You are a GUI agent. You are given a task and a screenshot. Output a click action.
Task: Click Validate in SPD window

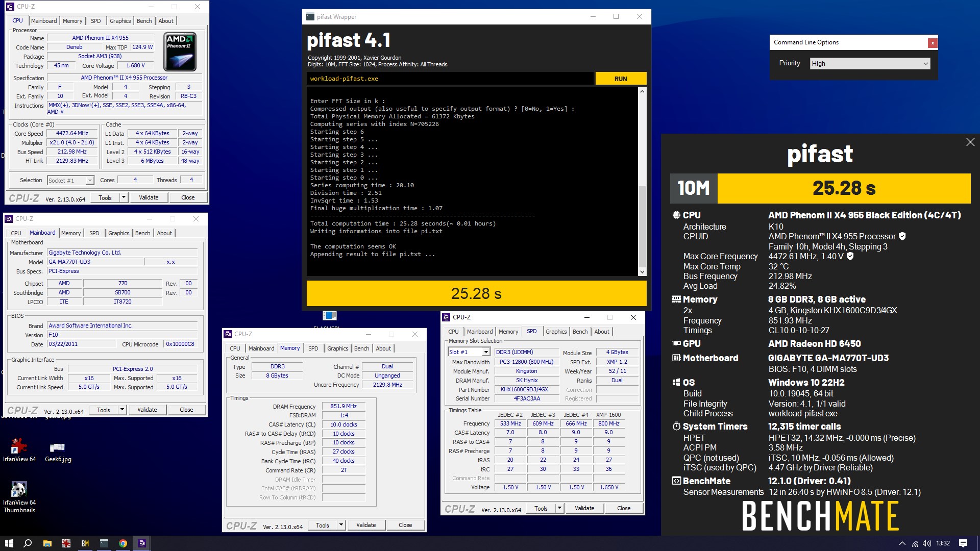584,508
